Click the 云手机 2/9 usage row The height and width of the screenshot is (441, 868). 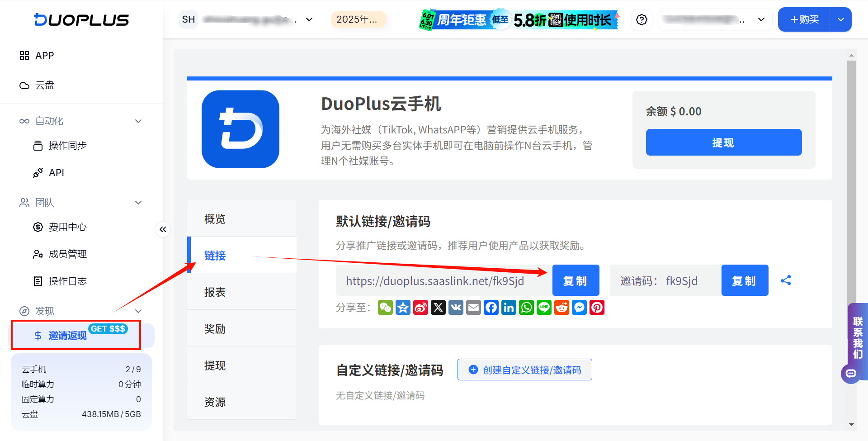point(81,370)
